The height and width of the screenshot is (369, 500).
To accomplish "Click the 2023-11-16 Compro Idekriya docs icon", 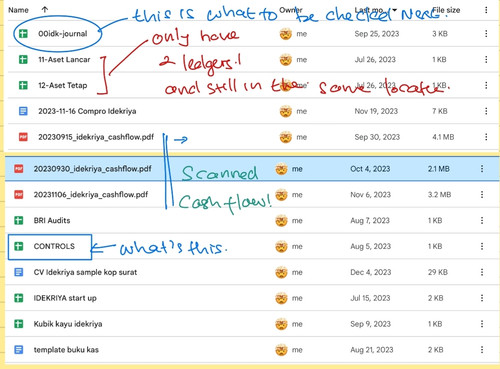I will click(23, 111).
